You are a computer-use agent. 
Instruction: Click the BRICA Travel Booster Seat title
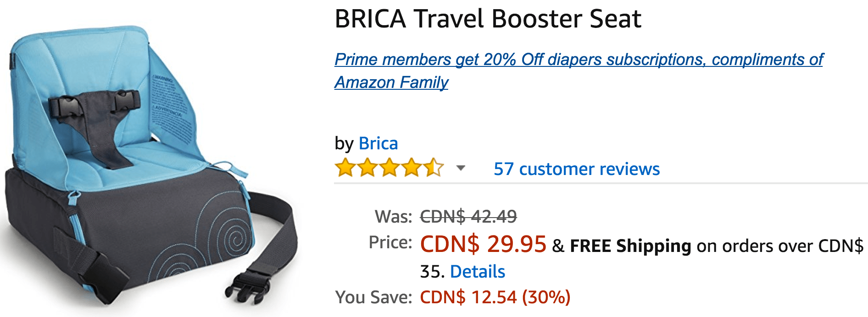click(x=488, y=19)
